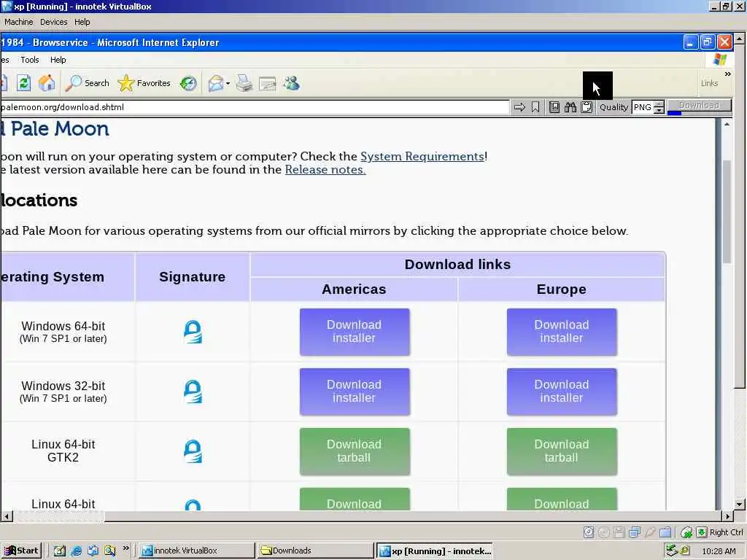This screenshot has width=747, height=560.
Task: Click the VirtualBox network status icon
Action: [635, 532]
